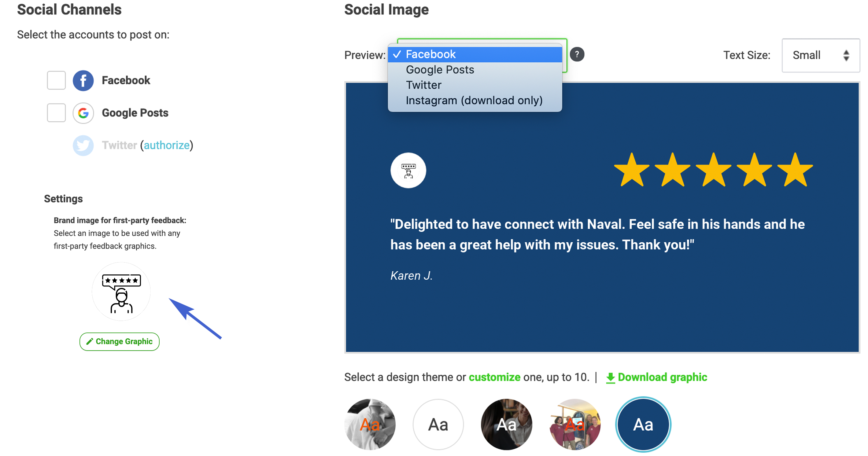This screenshot has width=868, height=456.
Task: Click the Google Posts logo icon
Action: point(83,113)
